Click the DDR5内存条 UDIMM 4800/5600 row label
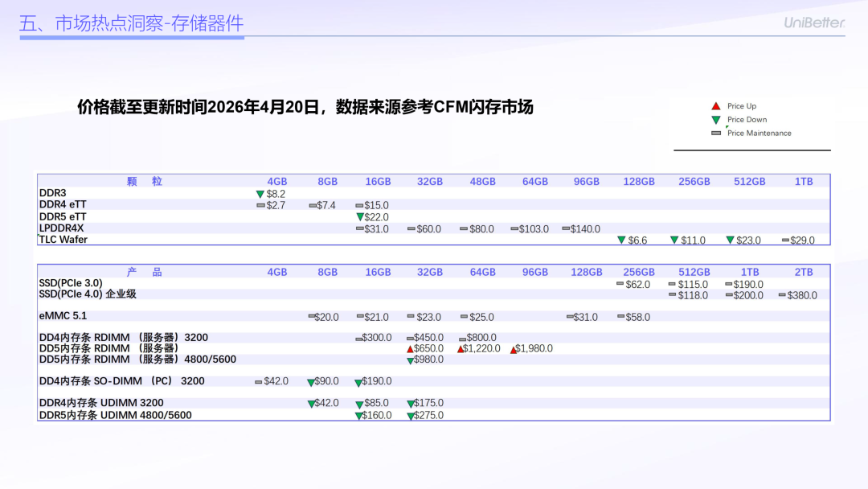868x489 pixels. point(115,415)
